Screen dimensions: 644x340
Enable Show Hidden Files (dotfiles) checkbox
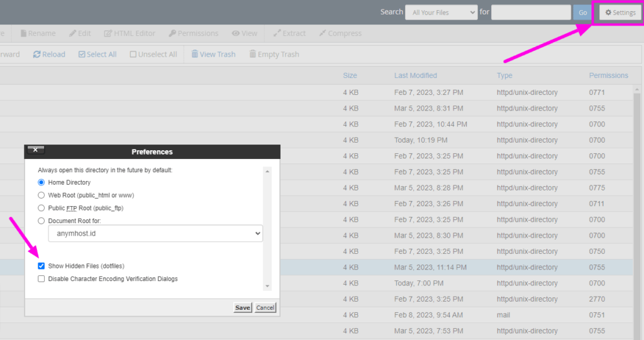[x=42, y=266]
